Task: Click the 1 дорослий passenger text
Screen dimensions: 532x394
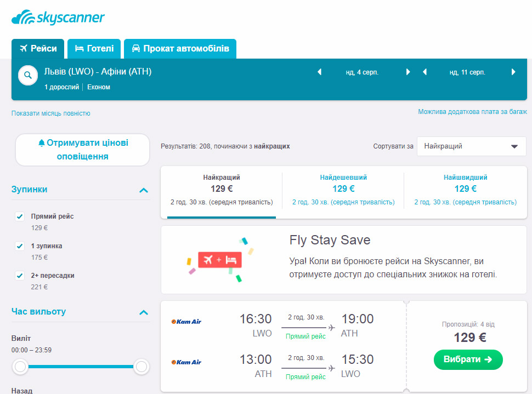Action: (x=61, y=87)
